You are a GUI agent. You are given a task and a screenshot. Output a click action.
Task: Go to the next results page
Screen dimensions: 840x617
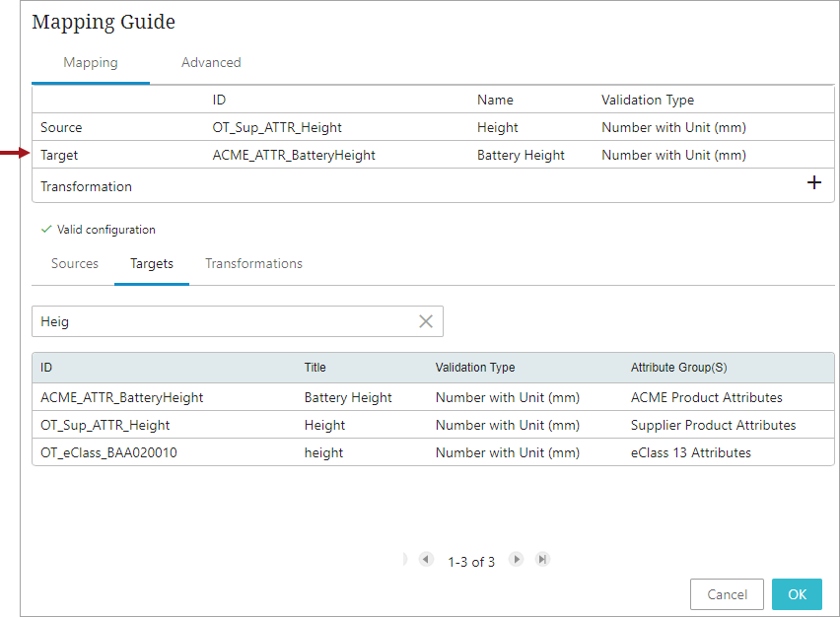click(516, 560)
